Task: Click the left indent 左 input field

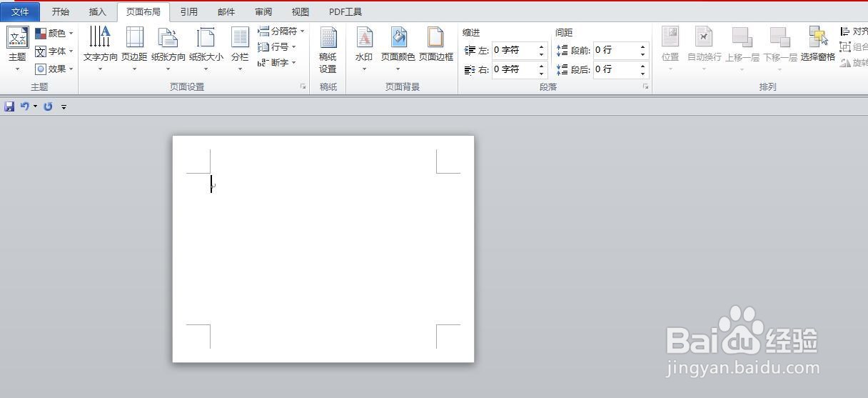Action: pyautogui.click(x=514, y=50)
